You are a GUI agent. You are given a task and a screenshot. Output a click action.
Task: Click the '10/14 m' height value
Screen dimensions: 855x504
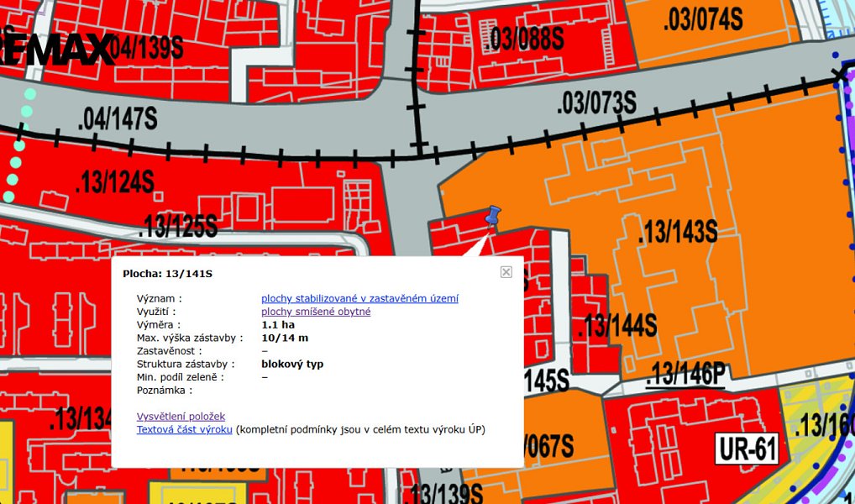pos(285,338)
